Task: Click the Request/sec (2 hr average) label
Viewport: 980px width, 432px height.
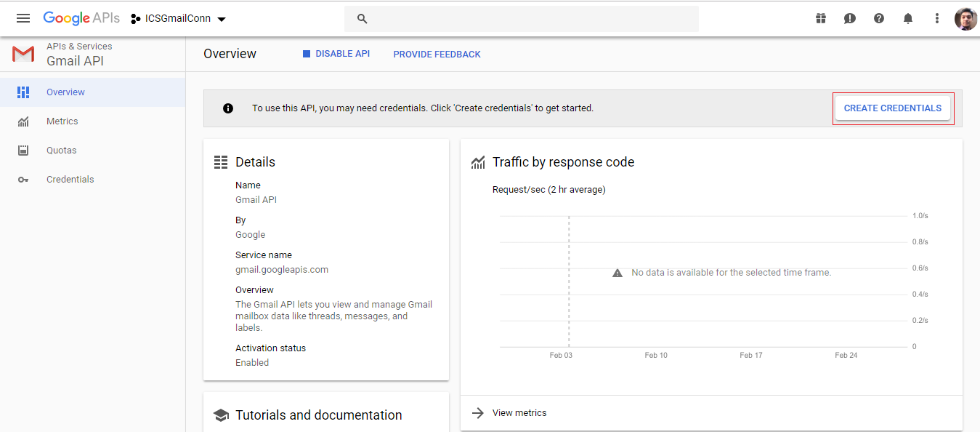Action: coord(549,190)
